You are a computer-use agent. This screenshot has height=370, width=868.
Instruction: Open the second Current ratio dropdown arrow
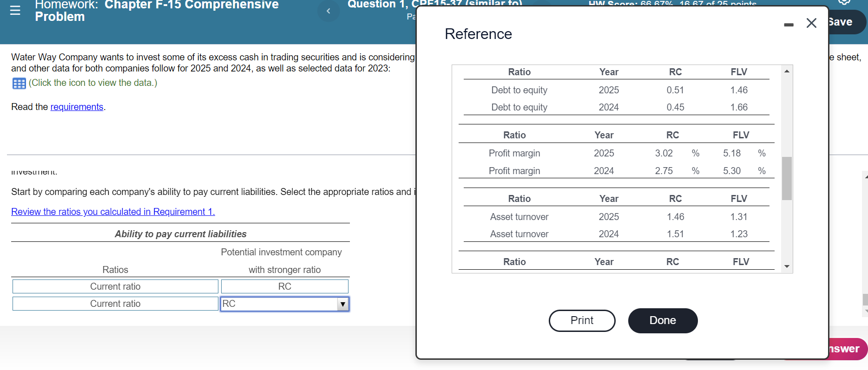[x=343, y=304]
